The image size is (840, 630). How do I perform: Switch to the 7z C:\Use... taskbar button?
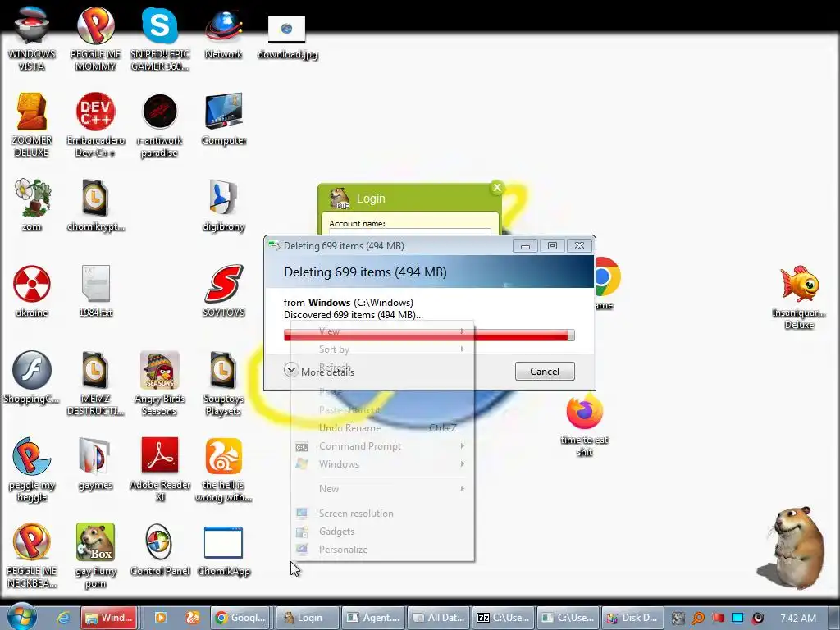pyautogui.click(x=504, y=618)
